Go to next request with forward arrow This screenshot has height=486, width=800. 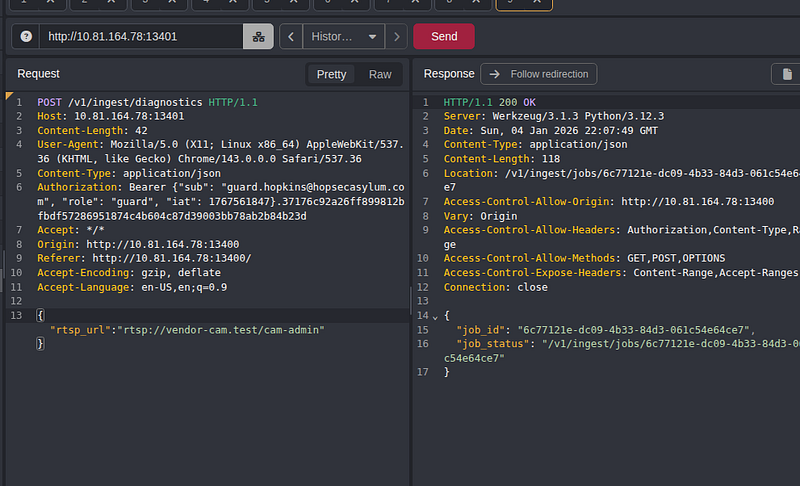coord(396,36)
